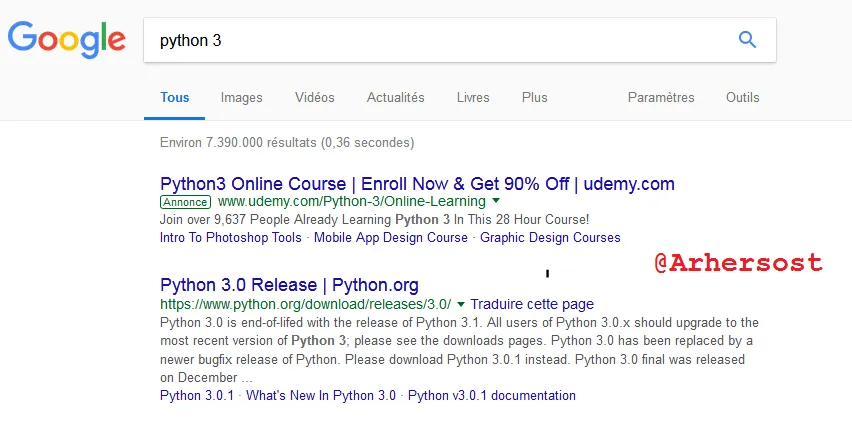Switch to the Images tab
This screenshot has height=423, width=852.
click(x=241, y=98)
